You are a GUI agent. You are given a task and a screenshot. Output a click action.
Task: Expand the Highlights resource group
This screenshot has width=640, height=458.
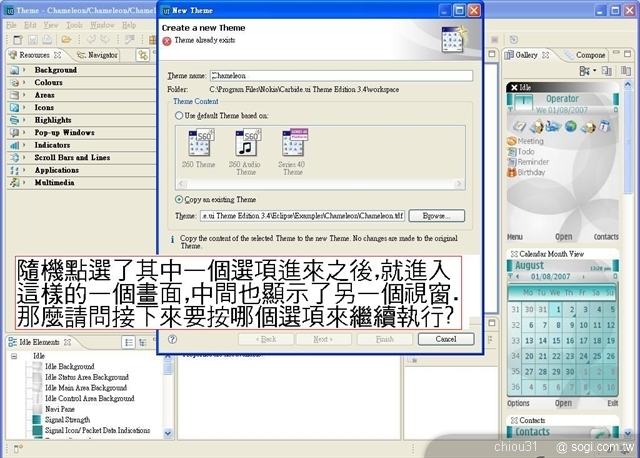[x=24, y=120]
